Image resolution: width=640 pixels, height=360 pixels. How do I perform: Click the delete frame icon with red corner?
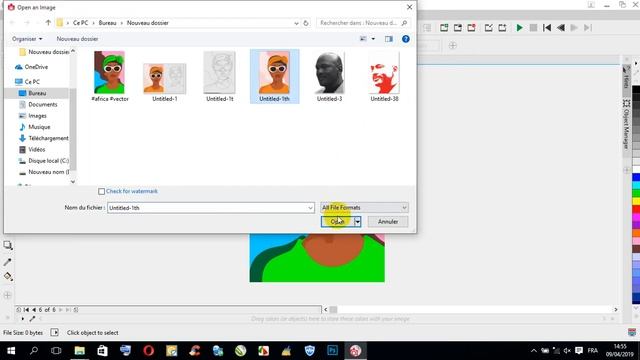point(471,28)
